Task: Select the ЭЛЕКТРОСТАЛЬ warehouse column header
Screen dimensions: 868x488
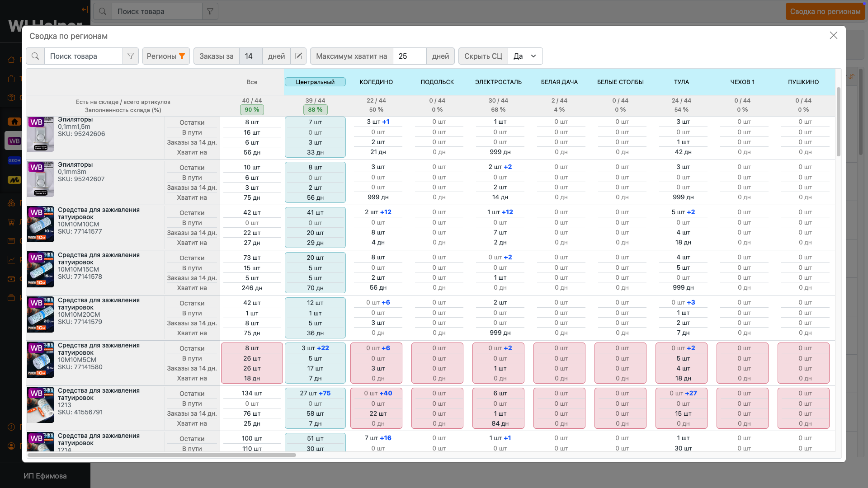Action: point(498,82)
